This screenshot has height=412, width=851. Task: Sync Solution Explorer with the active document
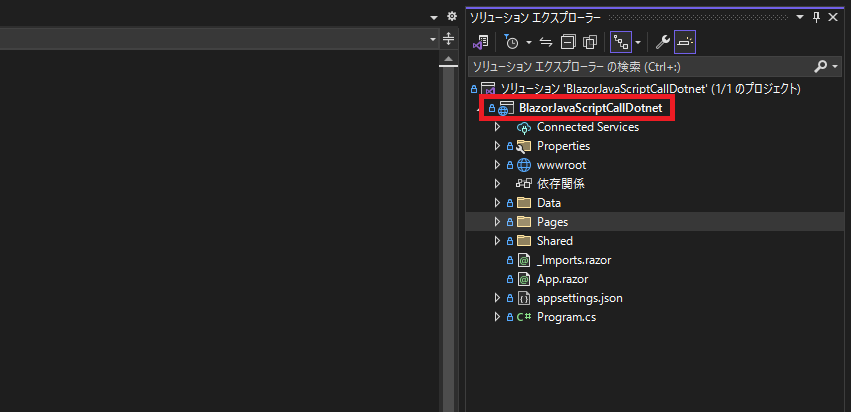546,42
